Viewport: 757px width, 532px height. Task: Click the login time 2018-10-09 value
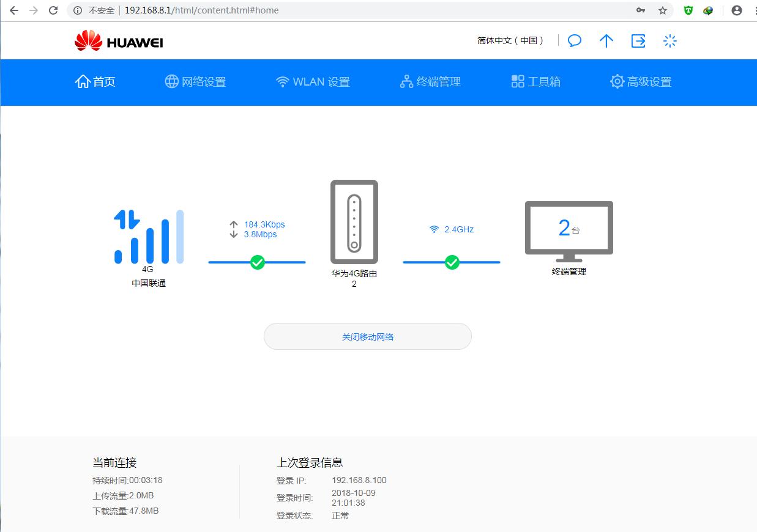[354, 498]
